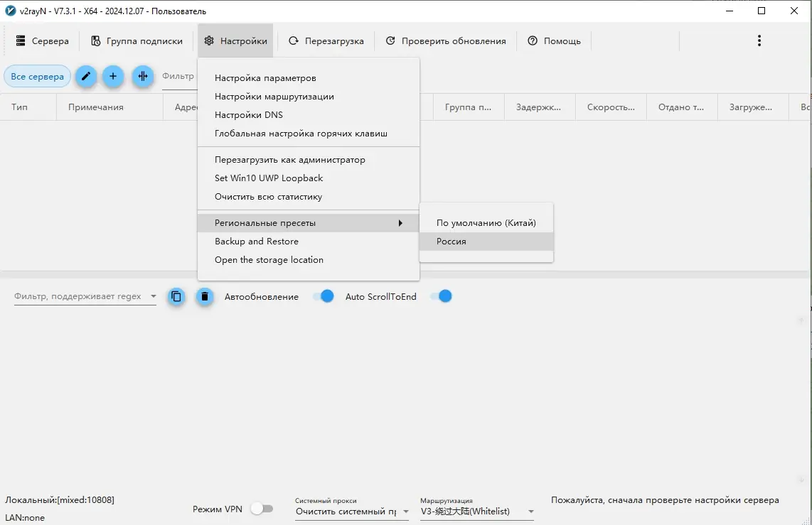Turn off Auto ScrollToEnd toggle
This screenshot has height=525, width=812.
point(440,296)
